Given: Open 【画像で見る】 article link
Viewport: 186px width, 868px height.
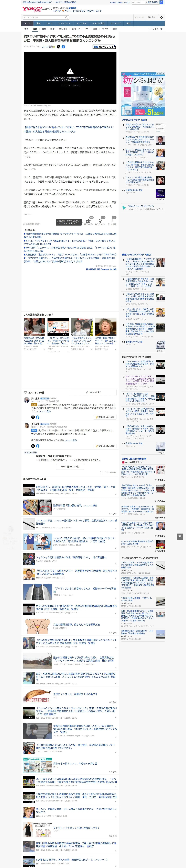Looking at the screenshot, I should [69, 129].
